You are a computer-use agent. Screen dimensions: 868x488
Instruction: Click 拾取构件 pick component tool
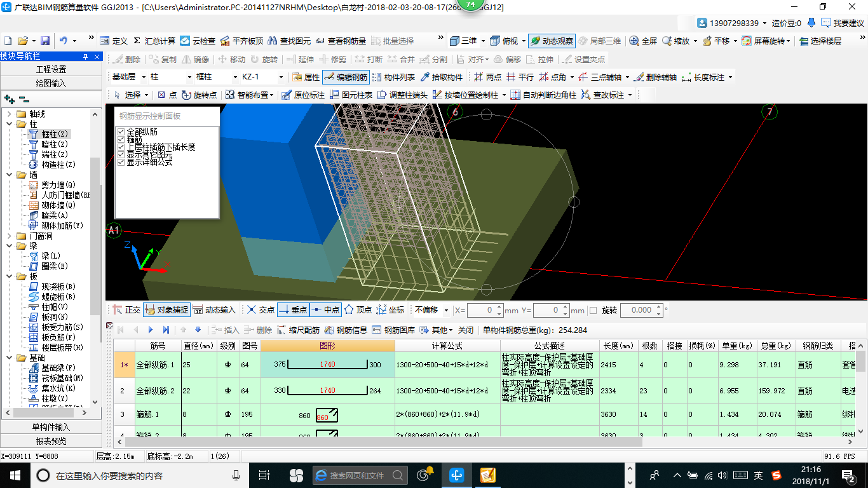click(442, 78)
